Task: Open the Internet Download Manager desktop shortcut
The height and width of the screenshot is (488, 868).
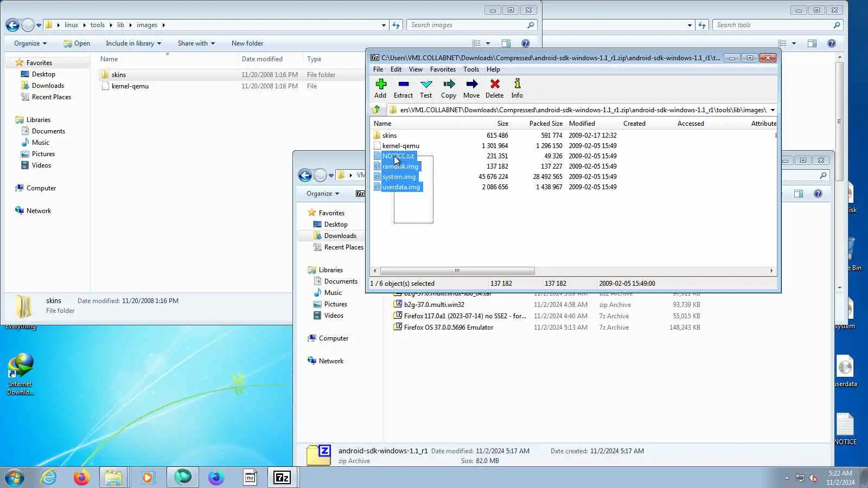Action: tap(21, 374)
